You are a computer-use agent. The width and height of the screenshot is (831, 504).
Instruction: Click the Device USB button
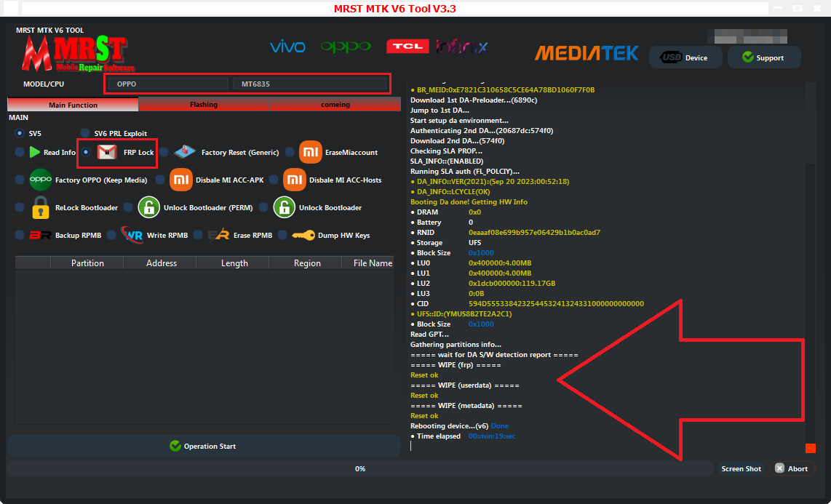pyautogui.click(x=685, y=57)
